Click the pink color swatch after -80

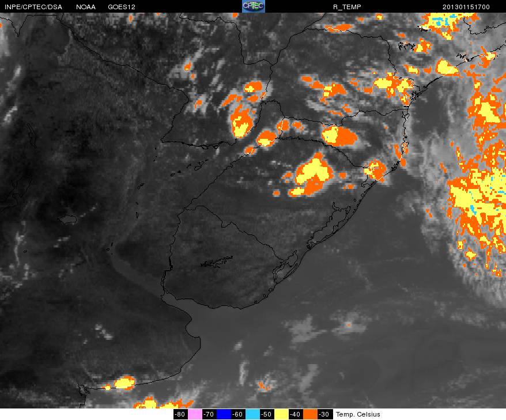[195, 414]
